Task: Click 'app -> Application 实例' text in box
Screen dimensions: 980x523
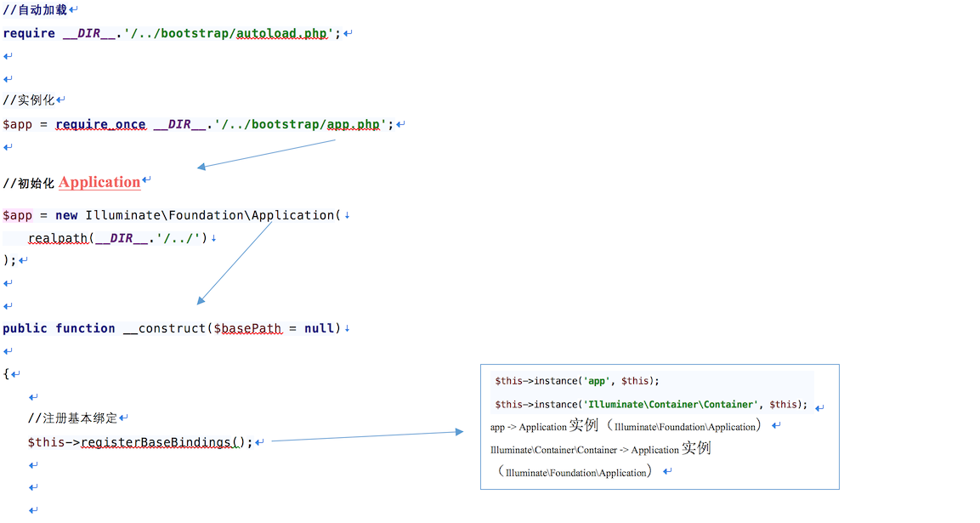Action: (544, 426)
